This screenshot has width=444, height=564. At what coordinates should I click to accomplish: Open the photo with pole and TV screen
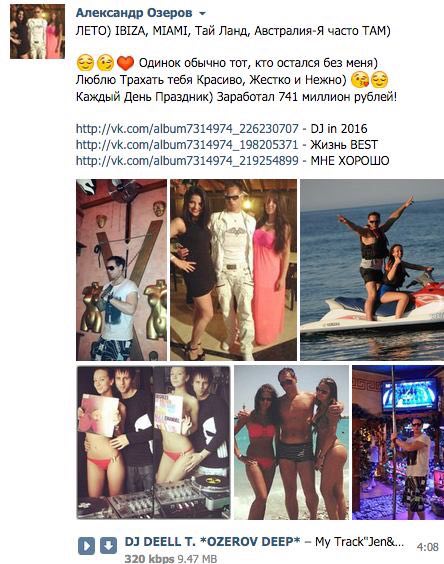(398, 443)
